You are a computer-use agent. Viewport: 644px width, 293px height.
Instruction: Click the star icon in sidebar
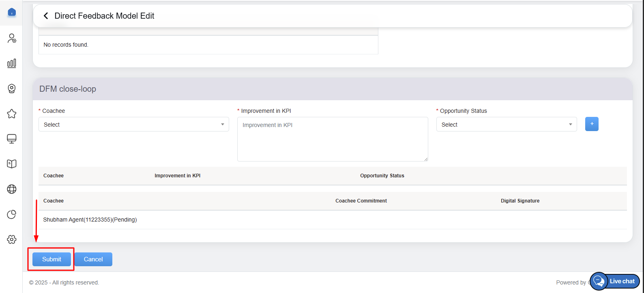coord(12,114)
